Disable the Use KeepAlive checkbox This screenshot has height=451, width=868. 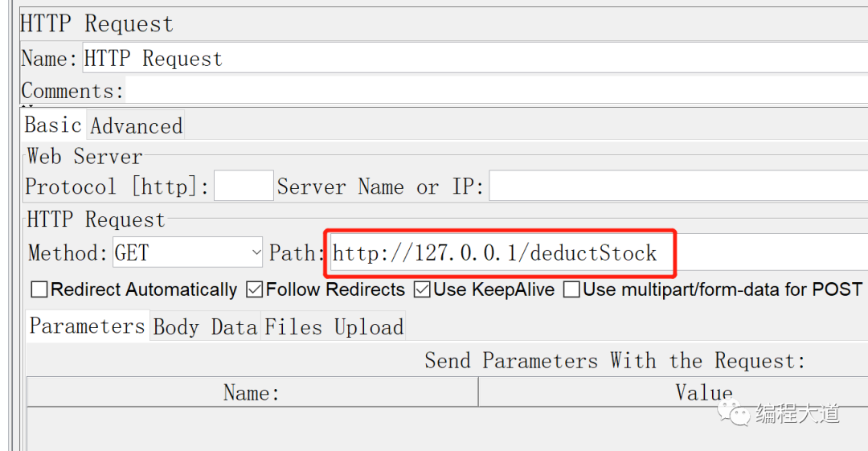point(422,290)
